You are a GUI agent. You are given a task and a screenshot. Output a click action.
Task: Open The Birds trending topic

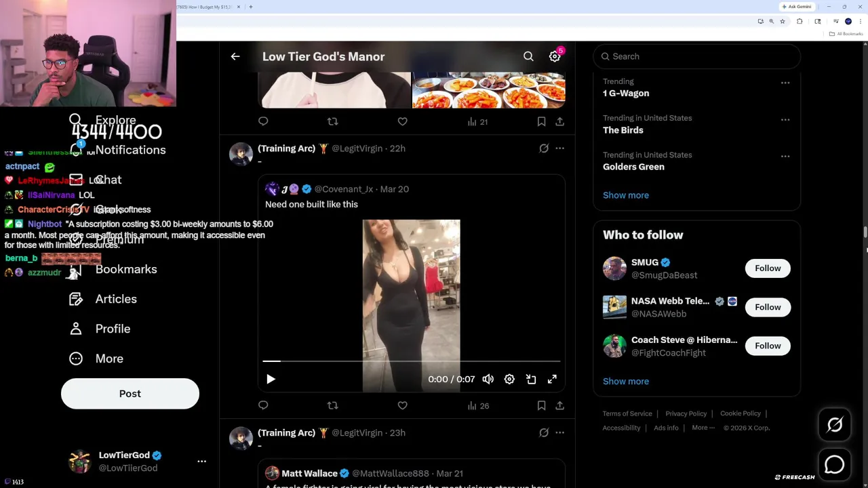click(623, 130)
